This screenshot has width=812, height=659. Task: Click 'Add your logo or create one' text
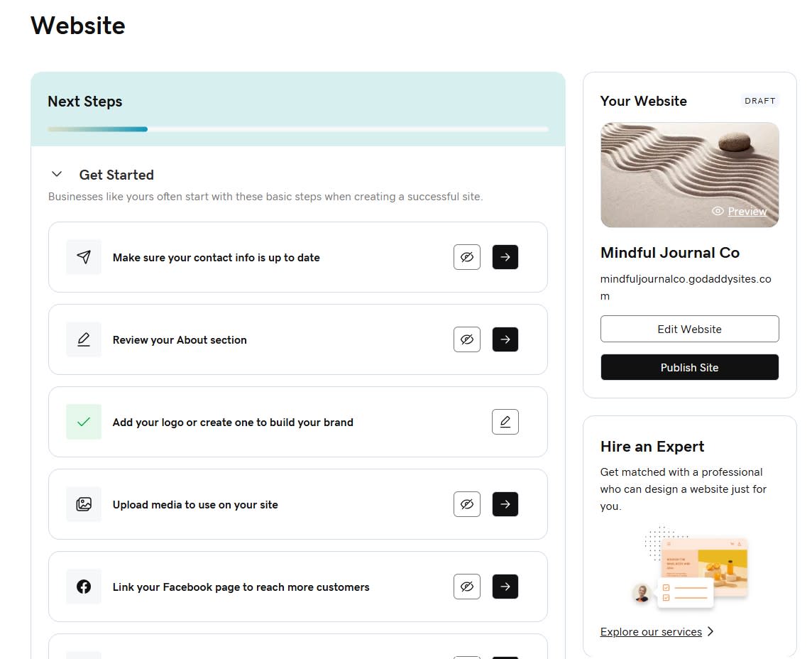(233, 423)
